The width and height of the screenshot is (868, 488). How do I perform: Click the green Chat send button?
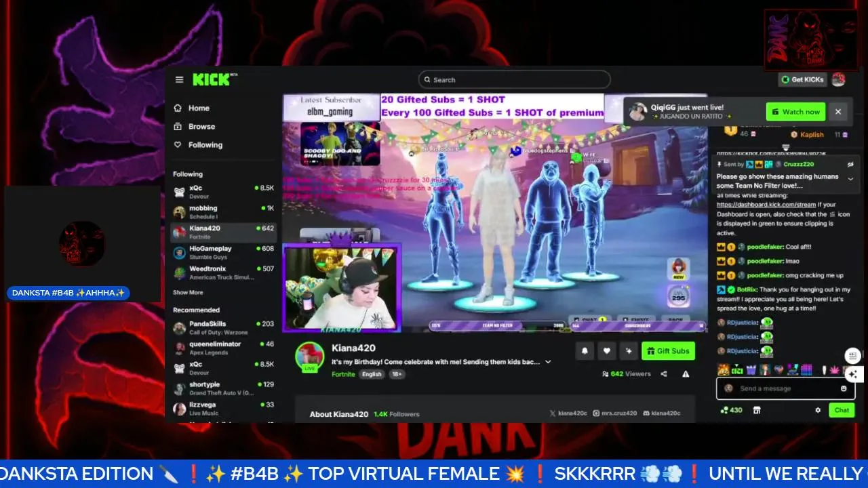coord(842,410)
